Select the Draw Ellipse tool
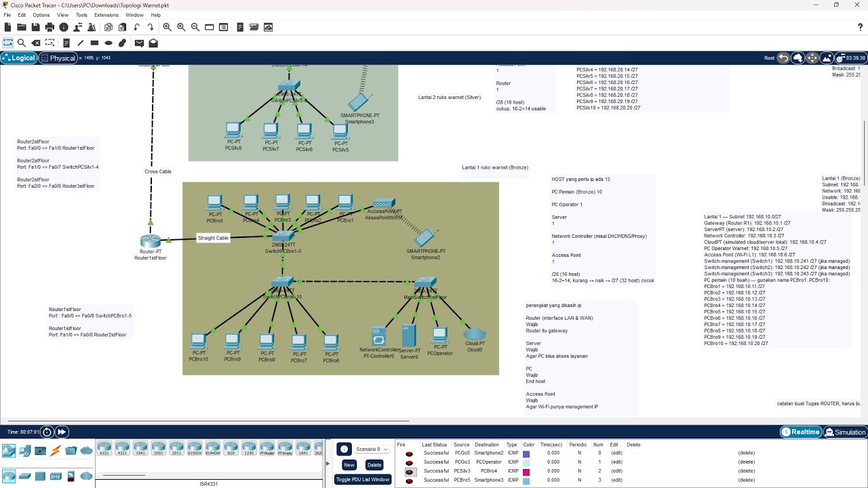Screen dimensions: 868x488 coord(108,43)
